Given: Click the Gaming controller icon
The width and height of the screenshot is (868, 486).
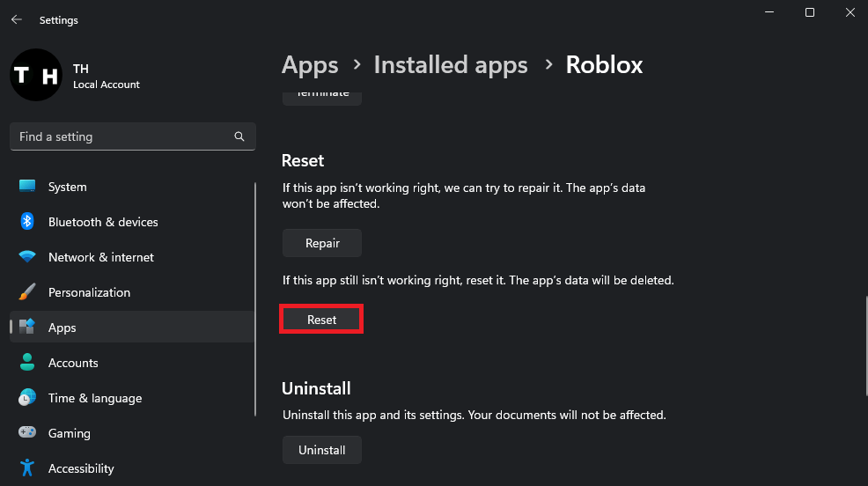Looking at the screenshot, I should point(27,432).
